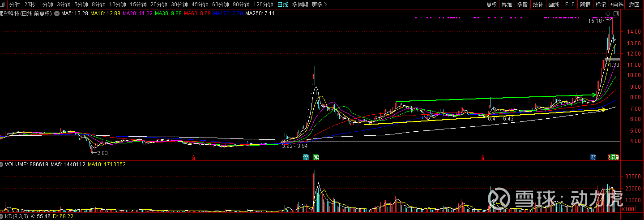Screen dimensions: 644x220
Task: Expand the 更多 periods menu
Action: tap(319, 4)
